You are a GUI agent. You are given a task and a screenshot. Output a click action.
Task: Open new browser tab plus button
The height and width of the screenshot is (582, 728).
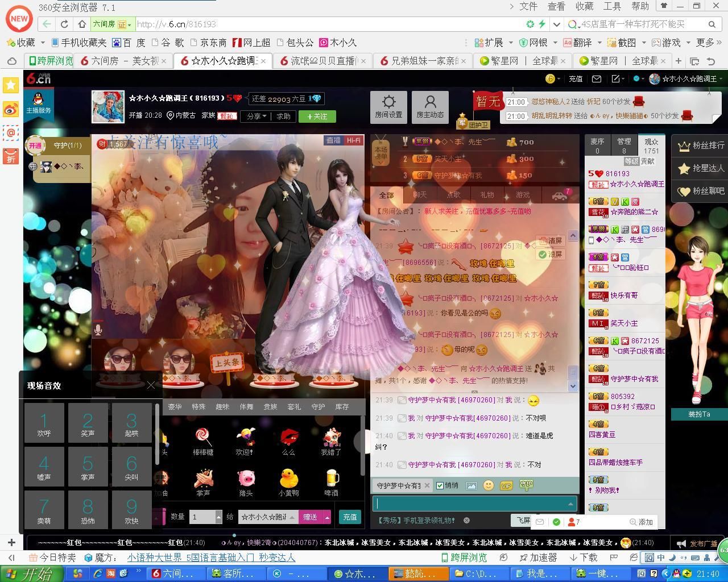(x=678, y=60)
